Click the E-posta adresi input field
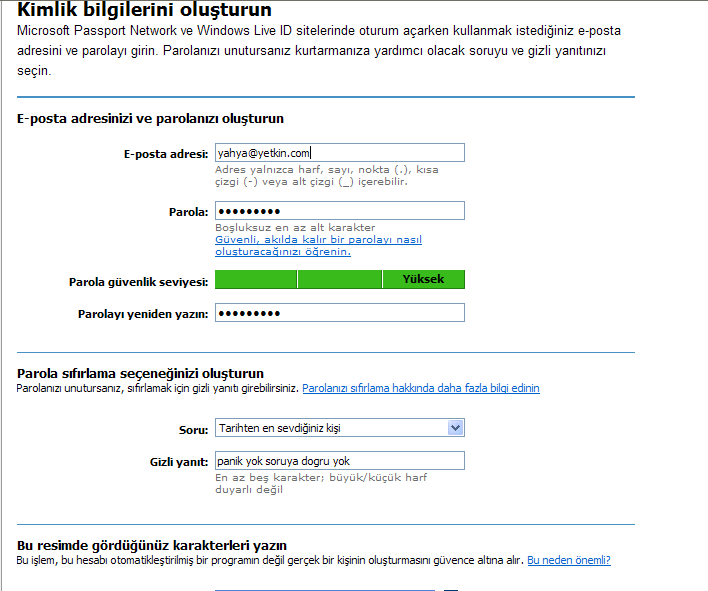The height and width of the screenshot is (591, 708). (x=339, y=153)
